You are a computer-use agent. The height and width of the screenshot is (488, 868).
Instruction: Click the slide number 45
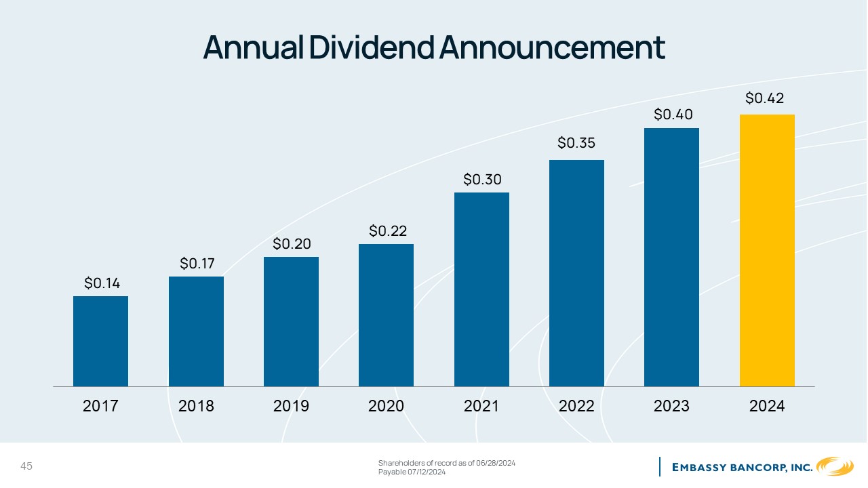point(27,466)
